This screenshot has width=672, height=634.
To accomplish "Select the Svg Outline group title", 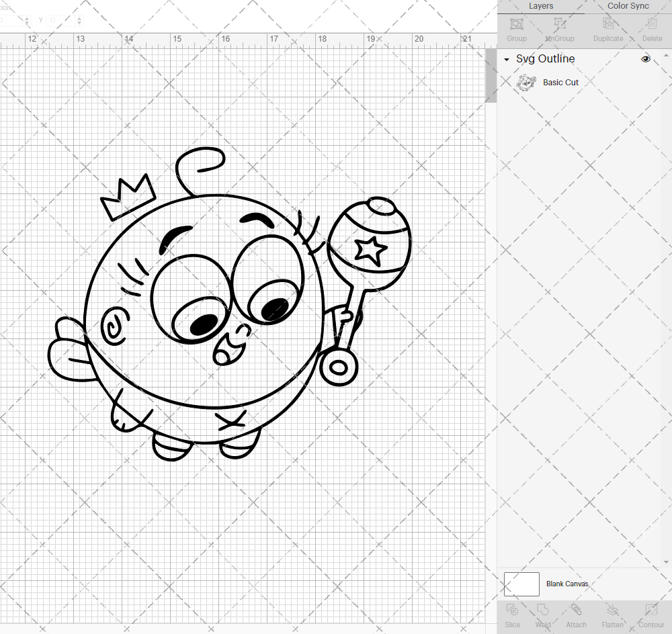I will point(545,58).
